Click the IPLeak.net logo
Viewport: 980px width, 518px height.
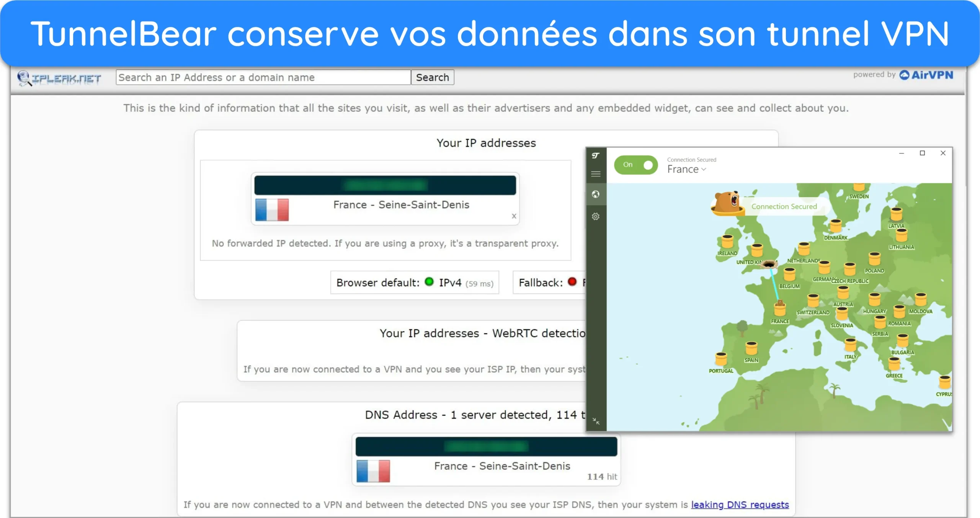click(59, 78)
